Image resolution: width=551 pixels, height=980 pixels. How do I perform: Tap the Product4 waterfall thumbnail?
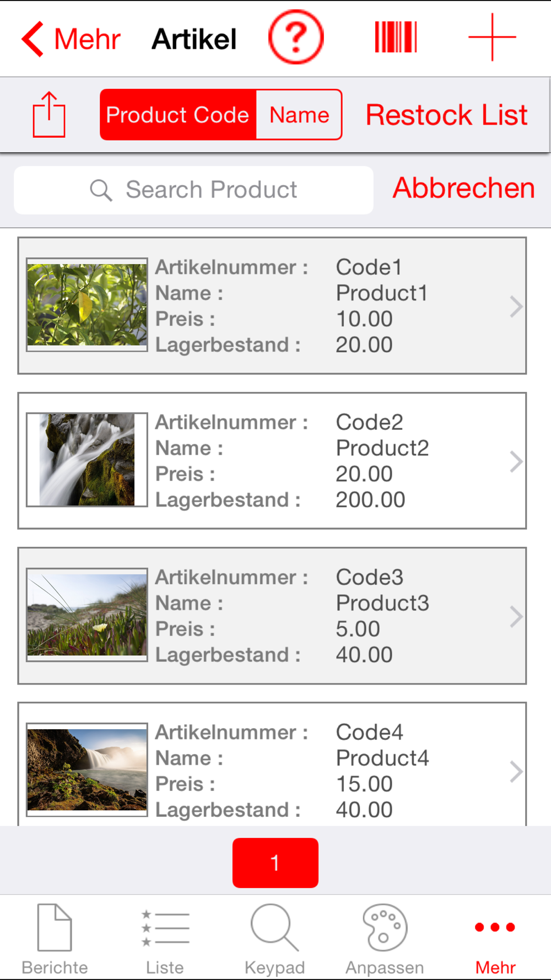(87, 769)
